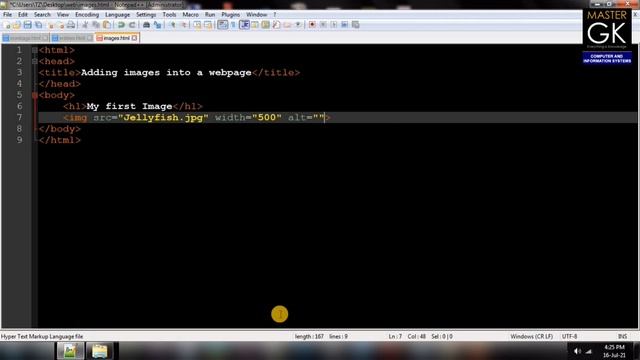Open the Edit menu
This screenshot has height=360, width=640.
(x=23, y=15)
